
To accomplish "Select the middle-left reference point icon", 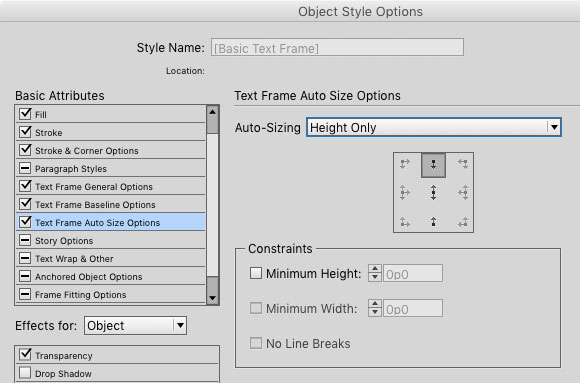I will click(x=405, y=192).
